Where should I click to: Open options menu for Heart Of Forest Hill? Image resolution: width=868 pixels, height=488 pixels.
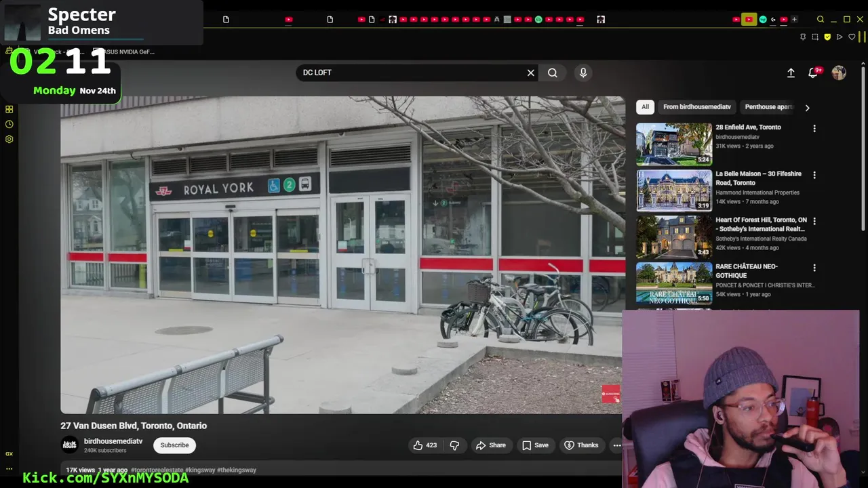(814, 221)
